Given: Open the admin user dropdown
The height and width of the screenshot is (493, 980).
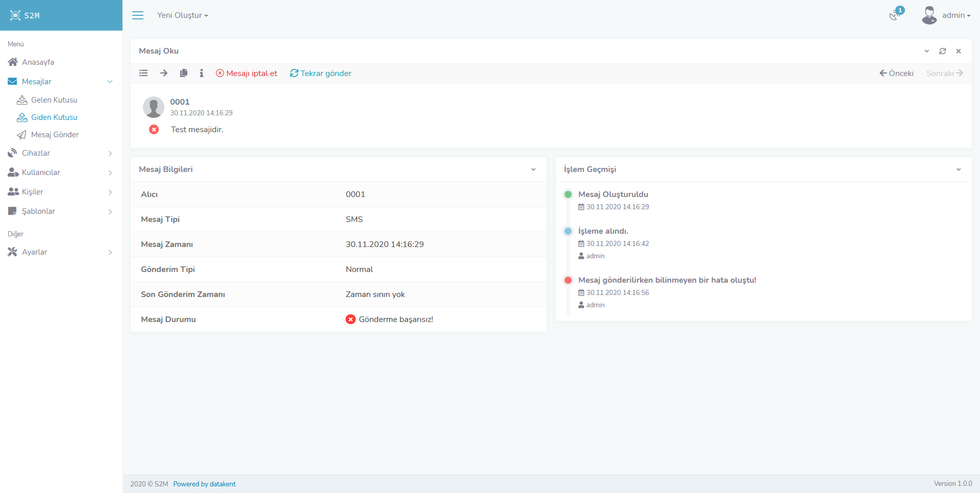Looking at the screenshot, I should click(947, 15).
